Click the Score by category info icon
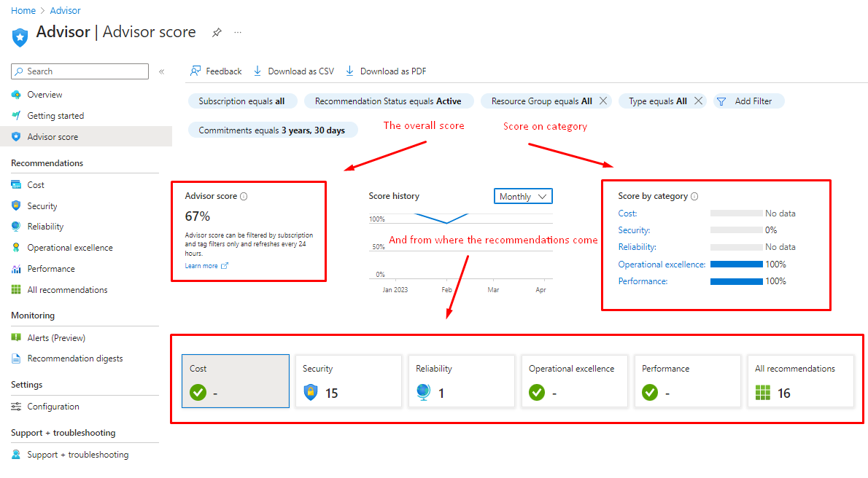Image resolution: width=868 pixels, height=478 pixels. click(x=694, y=197)
